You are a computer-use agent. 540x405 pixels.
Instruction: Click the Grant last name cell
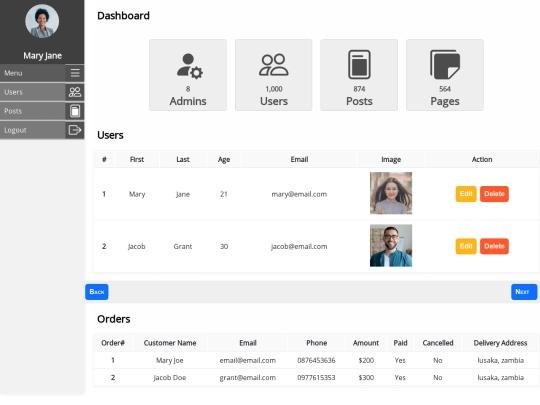[183, 247]
